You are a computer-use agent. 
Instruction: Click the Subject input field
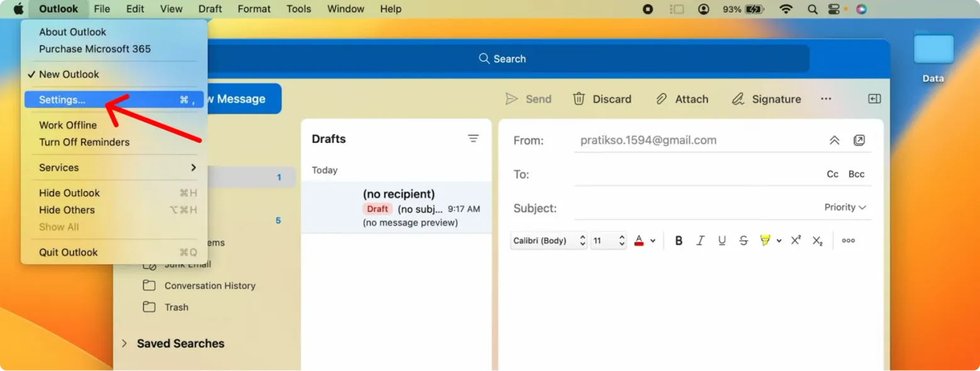(x=697, y=208)
